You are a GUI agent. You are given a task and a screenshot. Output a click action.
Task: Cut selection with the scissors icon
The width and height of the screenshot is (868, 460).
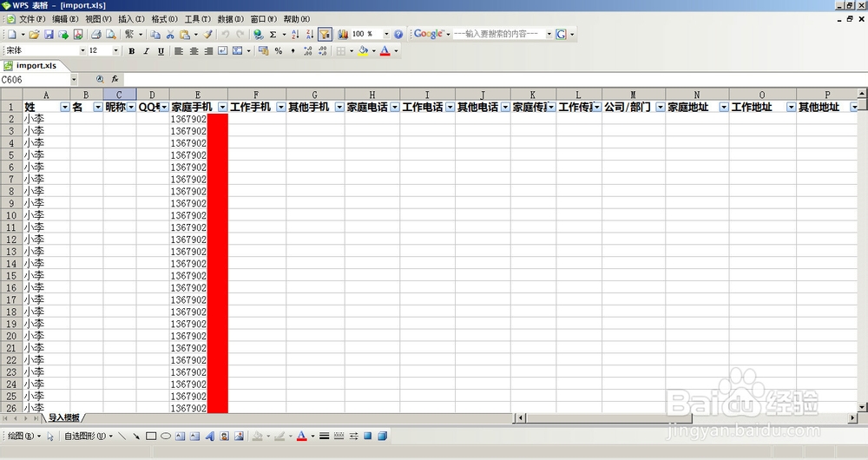[x=170, y=35]
